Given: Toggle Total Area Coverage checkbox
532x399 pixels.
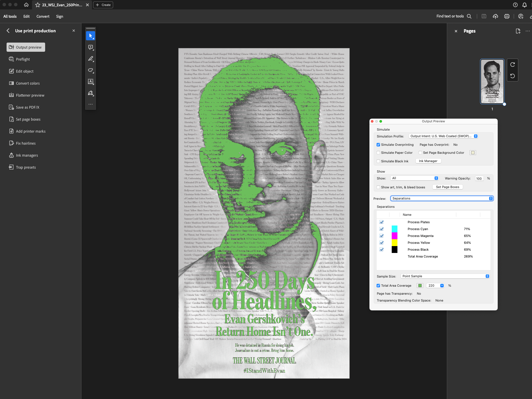Looking at the screenshot, I should click(378, 286).
